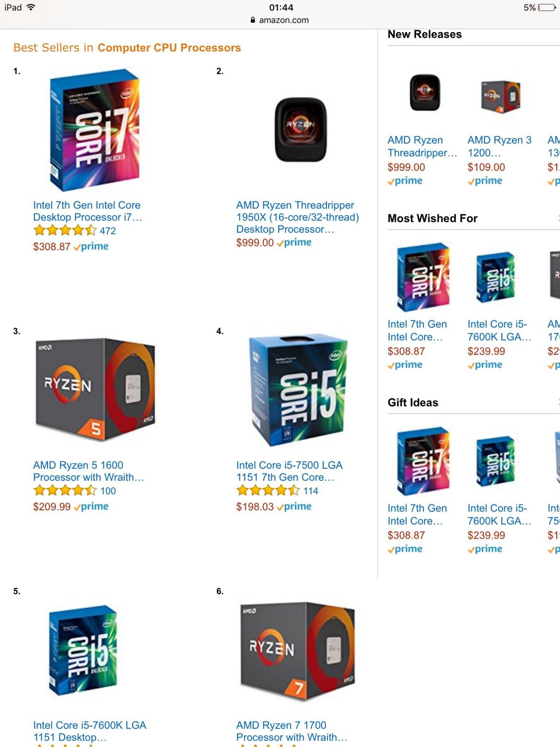Open the Intel Core i7 box image
The image size is (560, 747).
tap(95, 130)
